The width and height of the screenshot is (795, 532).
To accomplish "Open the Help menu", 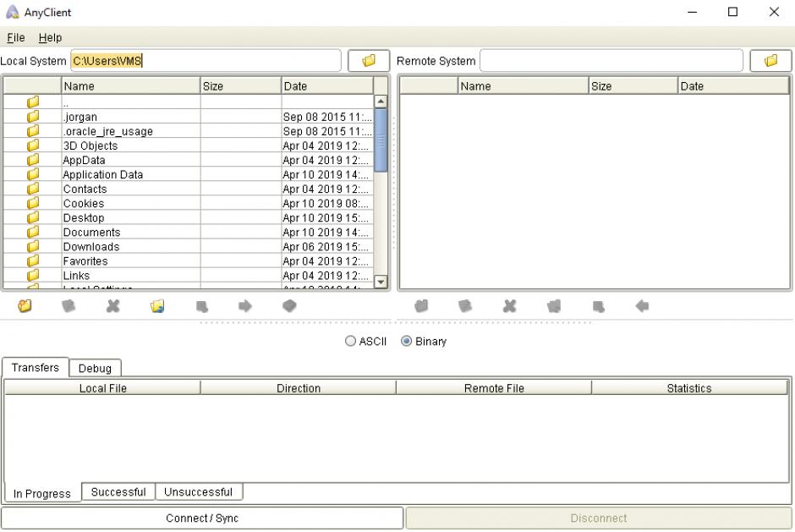I will [x=50, y=37].
